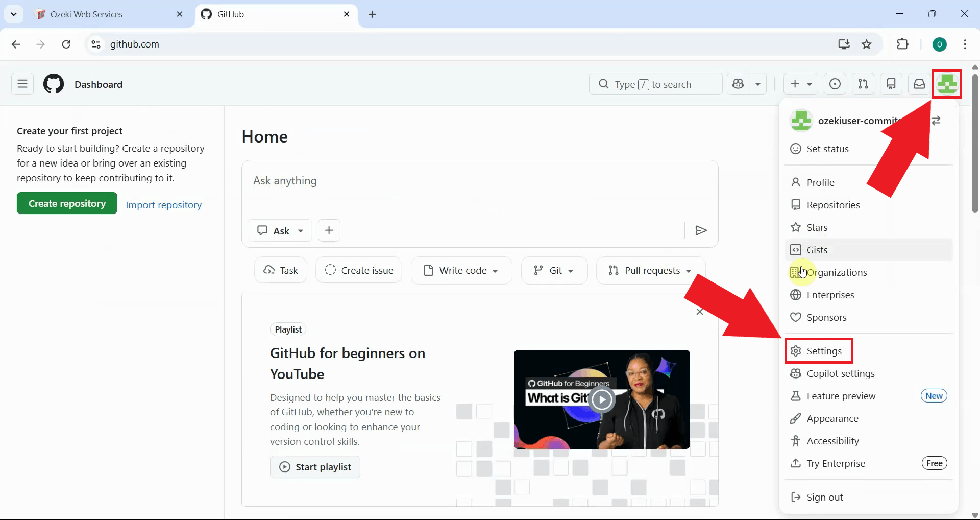
Task: Open the Issues icon in the header
Action: [x=835, y=84]
